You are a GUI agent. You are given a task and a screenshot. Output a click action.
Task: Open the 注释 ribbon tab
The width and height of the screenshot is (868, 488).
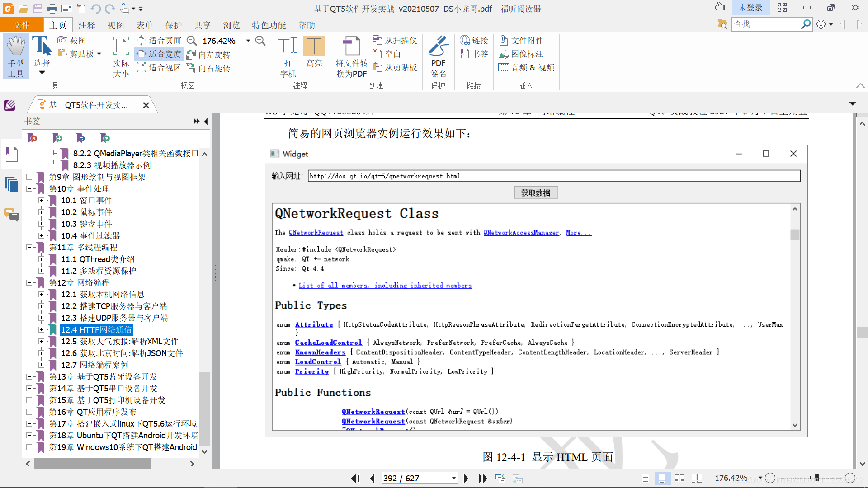[86, 25]
